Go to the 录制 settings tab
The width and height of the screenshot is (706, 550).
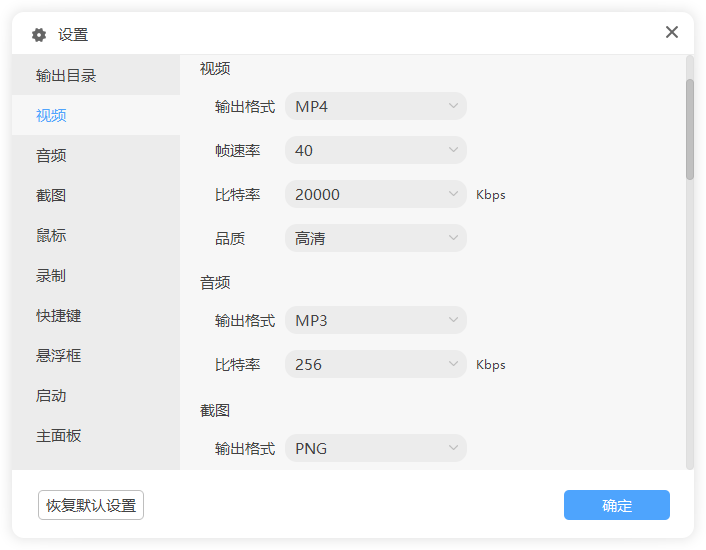click(51, 275)
